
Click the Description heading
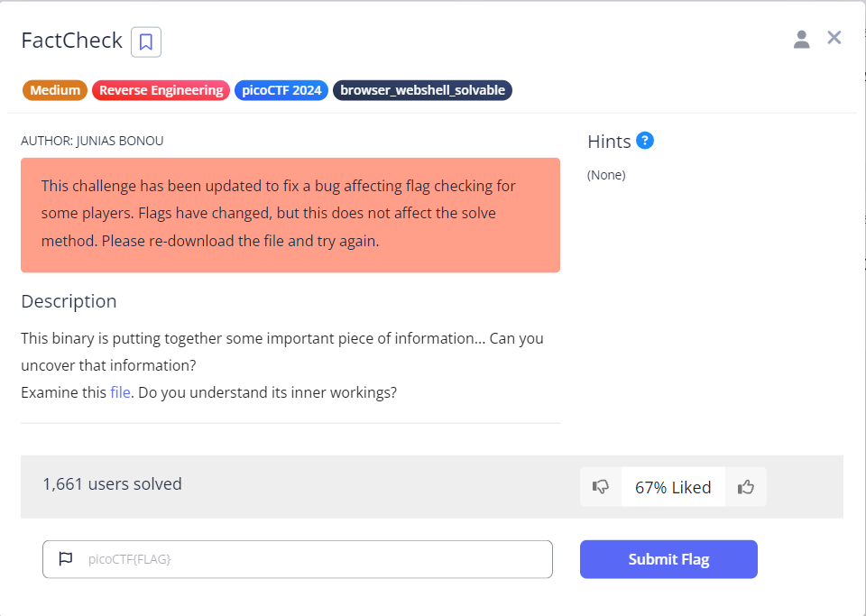pyautogui.click(x=69, y=301)
